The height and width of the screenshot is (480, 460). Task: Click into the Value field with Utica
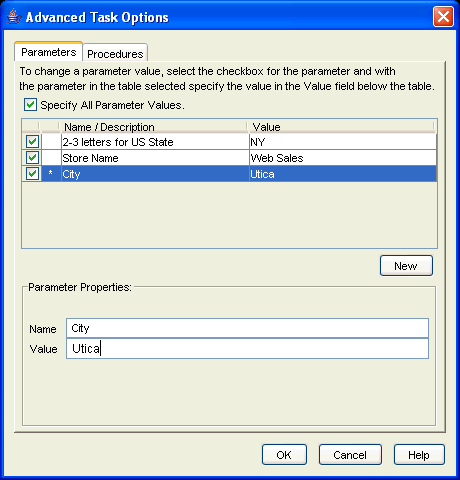pos(247,349)
